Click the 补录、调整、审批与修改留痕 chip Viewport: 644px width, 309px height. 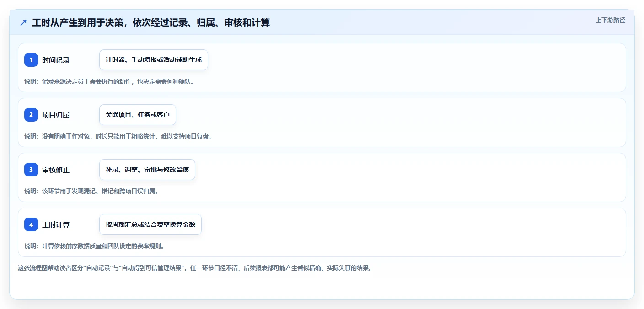147,170
